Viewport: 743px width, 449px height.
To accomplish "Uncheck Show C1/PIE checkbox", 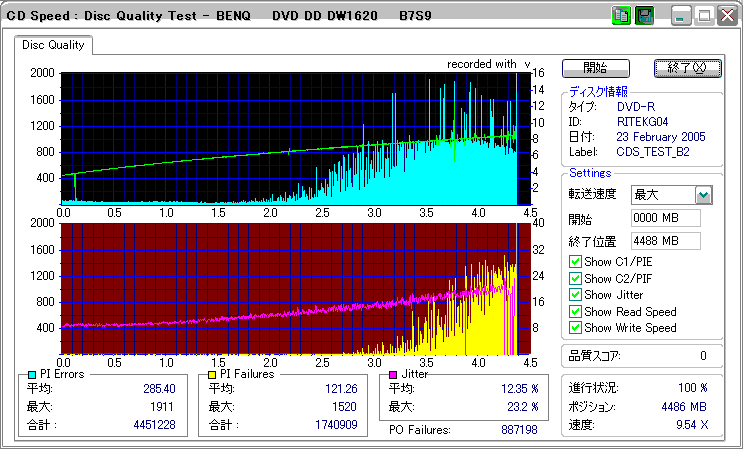I will pyautogui.click(x=575, y=262).
